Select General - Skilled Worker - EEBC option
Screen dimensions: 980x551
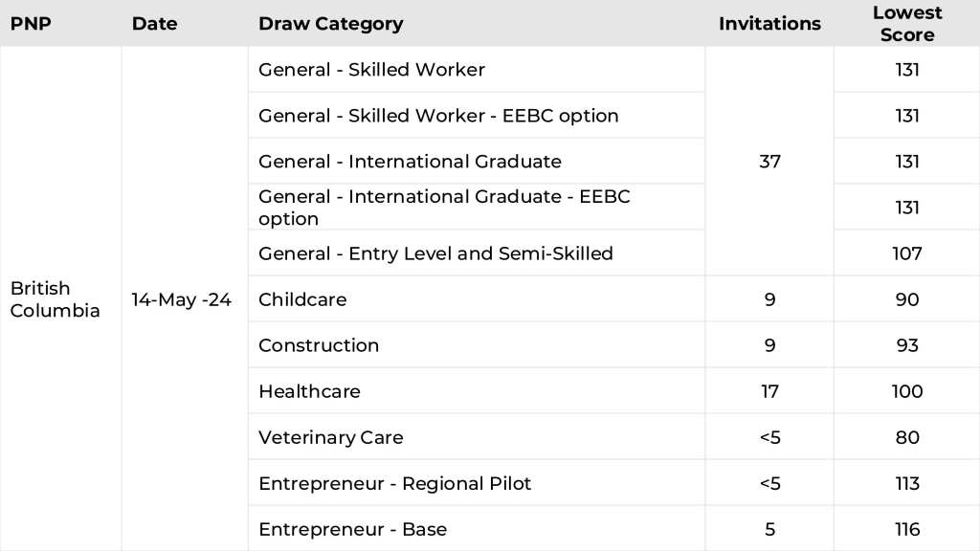[x=438, y=116]
